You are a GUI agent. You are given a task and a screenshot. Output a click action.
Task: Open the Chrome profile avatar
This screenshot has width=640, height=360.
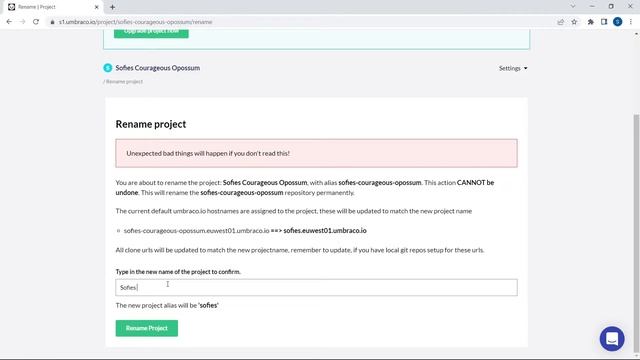click(x=618, y=22)
